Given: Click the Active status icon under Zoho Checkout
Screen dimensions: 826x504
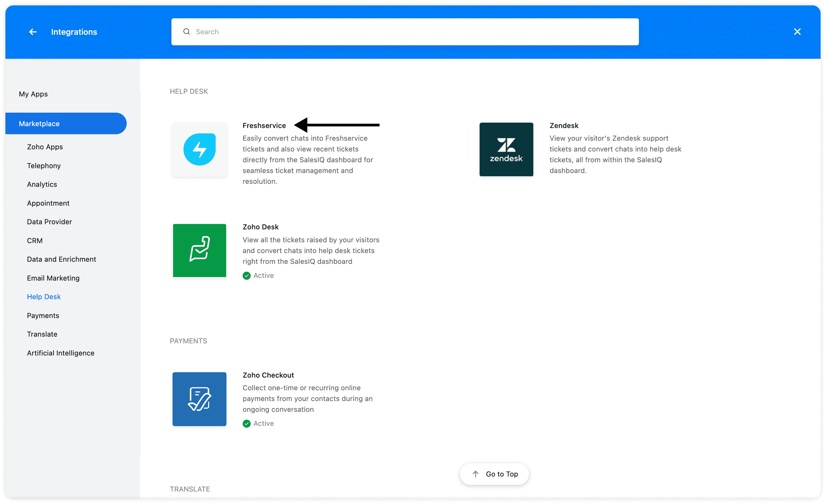Looking at the screenshot, I should (246, 424).
